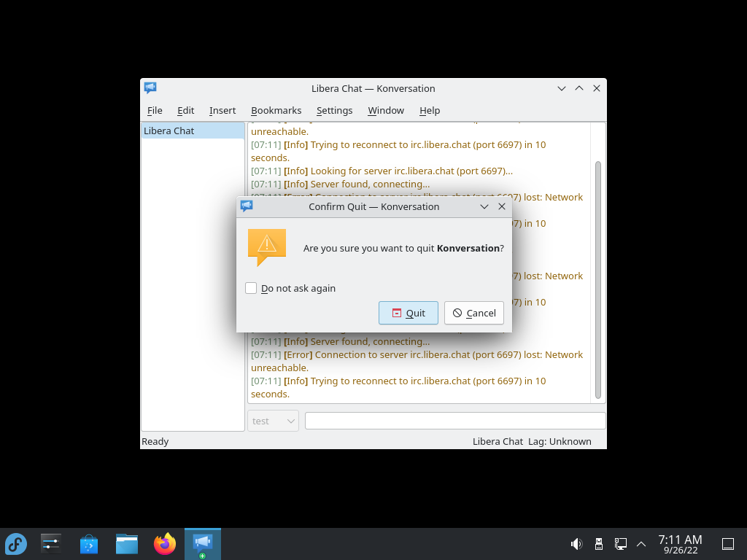This screenshot has width=747, height=560.
Task: Open the Settings menu
Action: point(334,111)
